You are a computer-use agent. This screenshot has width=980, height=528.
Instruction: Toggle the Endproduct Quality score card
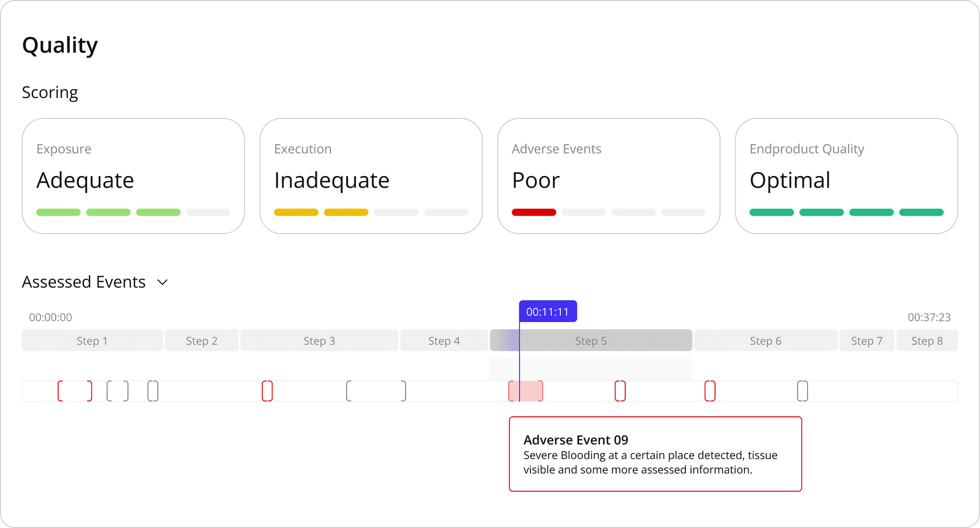(x=846, y=176)
